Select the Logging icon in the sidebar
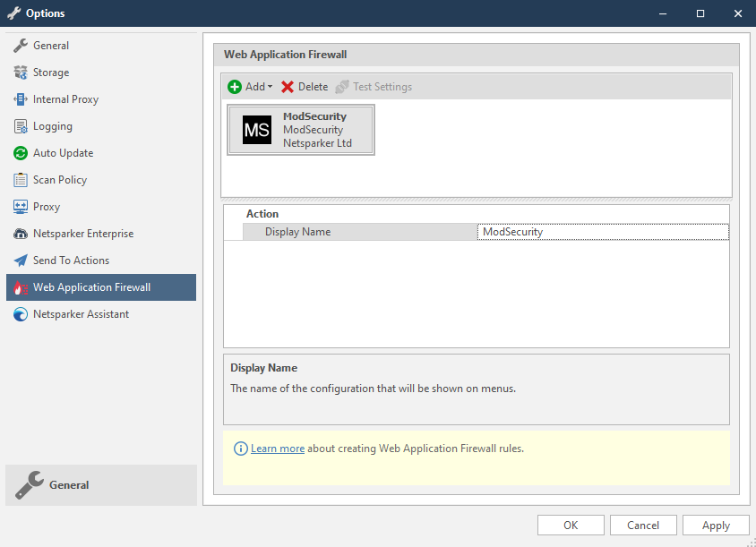The image size is (756, 547). [x=19, y=125]
